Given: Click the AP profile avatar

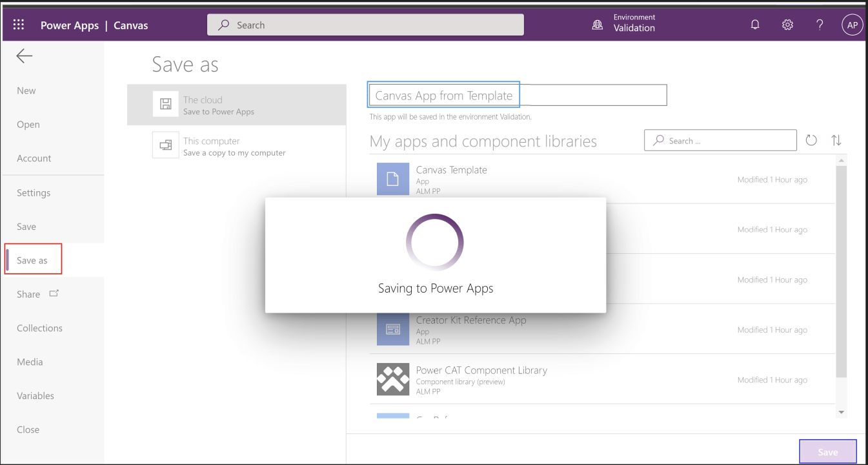Looking at the screenshot, I should pyautogui.click(x=852, y=24).
